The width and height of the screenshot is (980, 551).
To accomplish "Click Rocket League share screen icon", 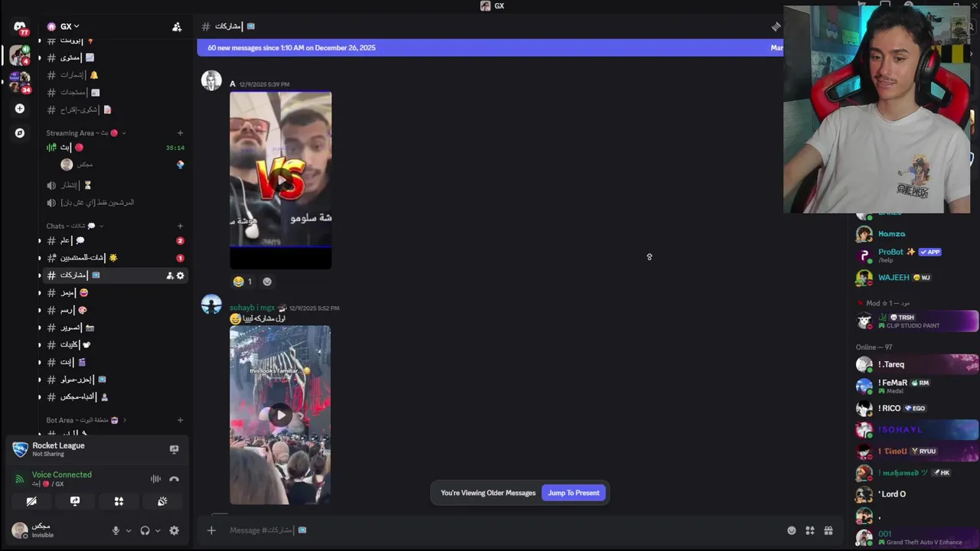I will (174, 449).
